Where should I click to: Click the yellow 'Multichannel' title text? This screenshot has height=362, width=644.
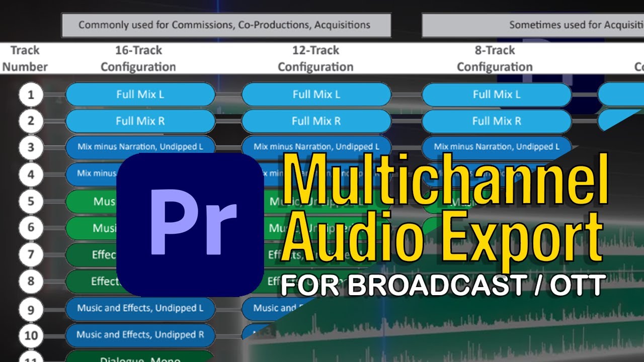[x=445, y=179]
